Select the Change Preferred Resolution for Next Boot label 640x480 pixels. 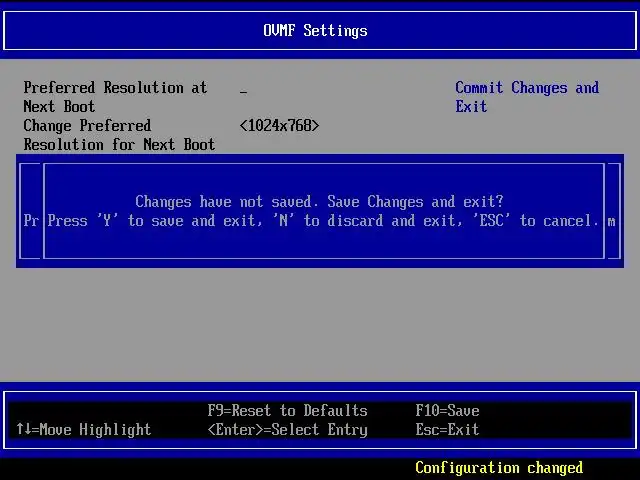click(x=119, y=135)
